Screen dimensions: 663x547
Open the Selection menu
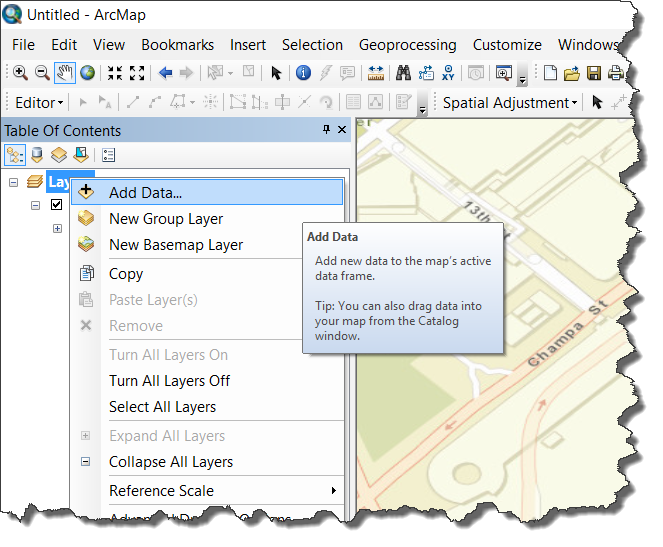[x=312, y=45]
